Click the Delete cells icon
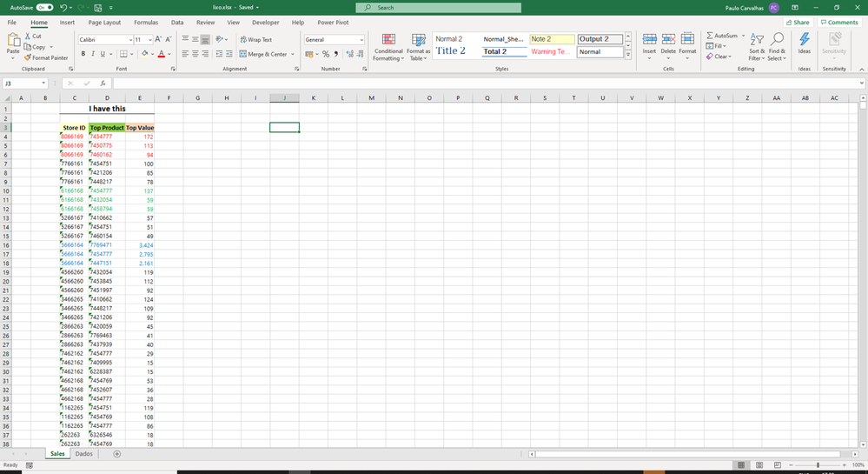868x474 pixels. pos(668,39)
